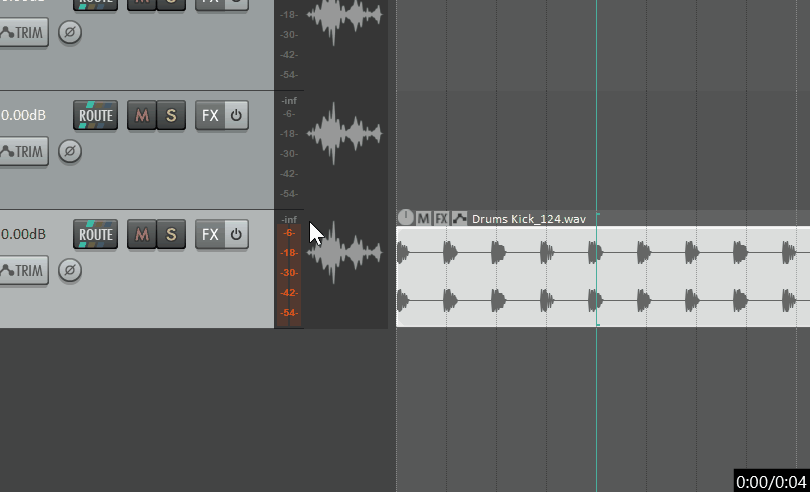
Task: Invert phase on the top track
Action: (x=69, y=33)
